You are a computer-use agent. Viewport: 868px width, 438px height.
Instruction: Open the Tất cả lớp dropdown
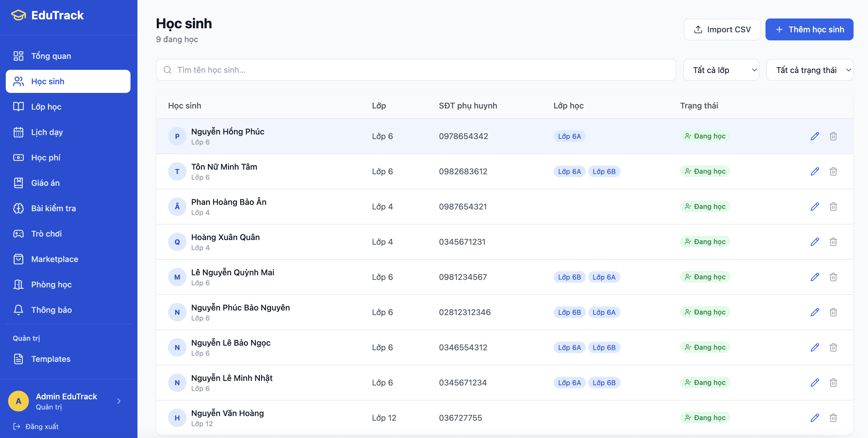pos(721,70)
